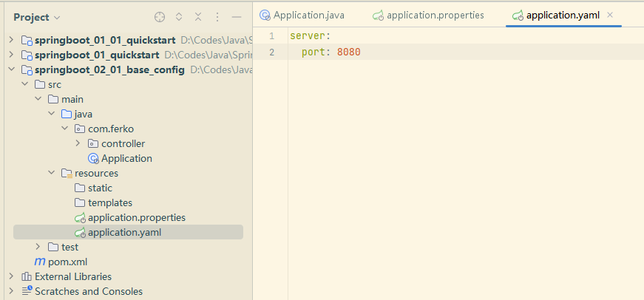This screenshot has height=300, width=644.
Task: Select com.ferko package label in tree
Action: pyautogui.click(x=111, y=129)
